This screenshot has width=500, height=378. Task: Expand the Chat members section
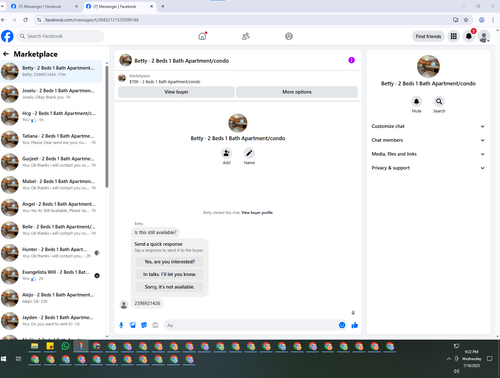tap(428, 140)
